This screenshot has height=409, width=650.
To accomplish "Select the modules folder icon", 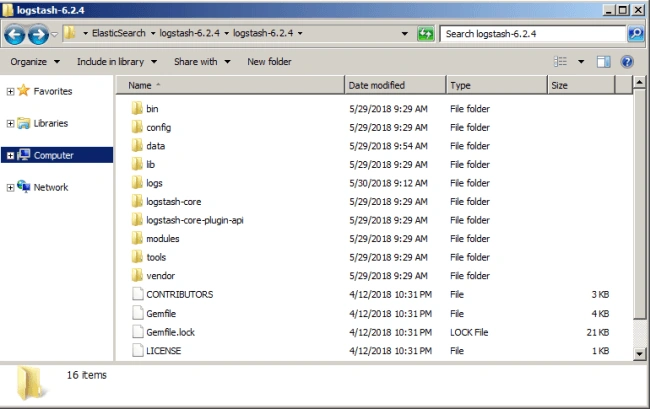I will 137,239.
